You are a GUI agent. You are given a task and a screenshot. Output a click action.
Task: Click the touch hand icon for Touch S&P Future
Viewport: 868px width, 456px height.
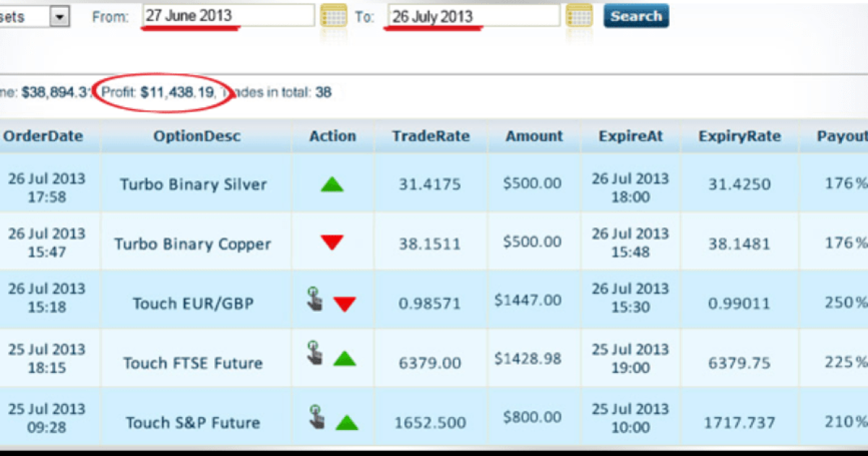pyautogui.click(x=316, y=417)
